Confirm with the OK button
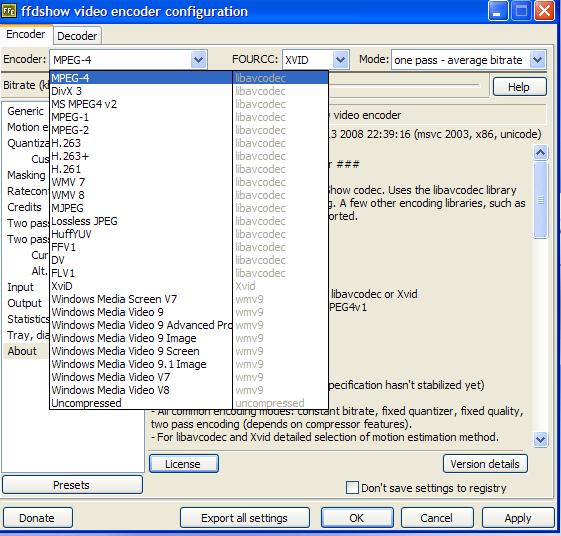Image resolution: width=561 pixels, height=536 pixels. click(x=357, y=518)
